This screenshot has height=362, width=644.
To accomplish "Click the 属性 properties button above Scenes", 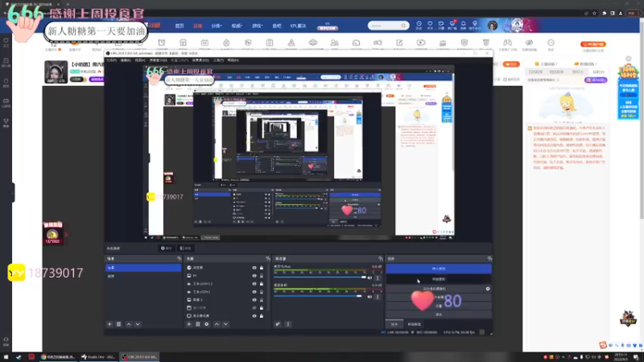I will pos(167,249).
